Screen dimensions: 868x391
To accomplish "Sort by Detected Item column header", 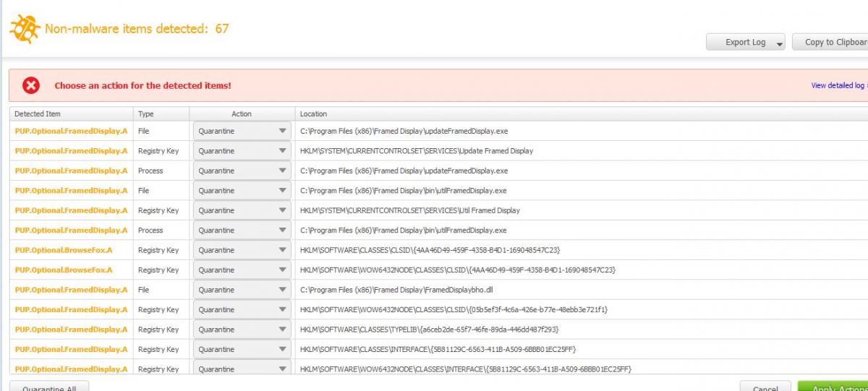I will 71,114.
